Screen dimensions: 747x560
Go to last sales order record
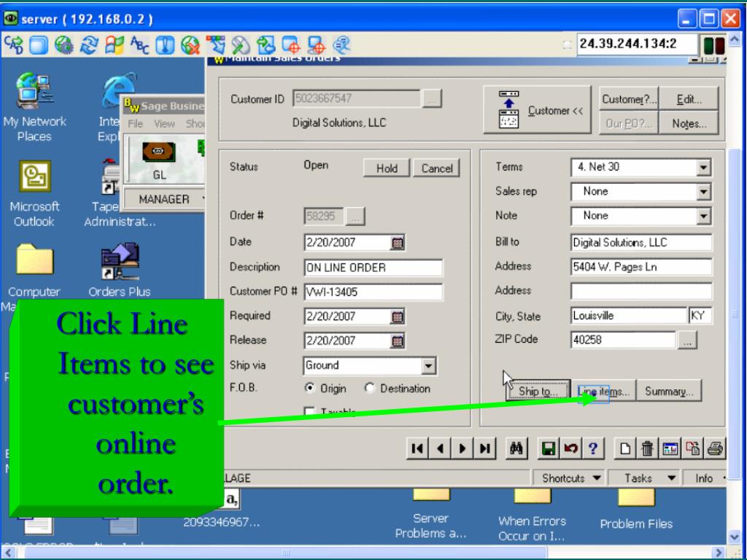click(x=484, y=448)
